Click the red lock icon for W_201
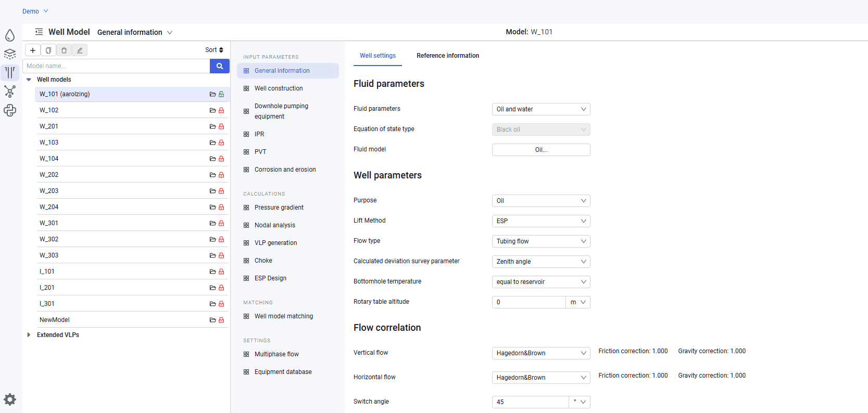 tap(221, 126)
